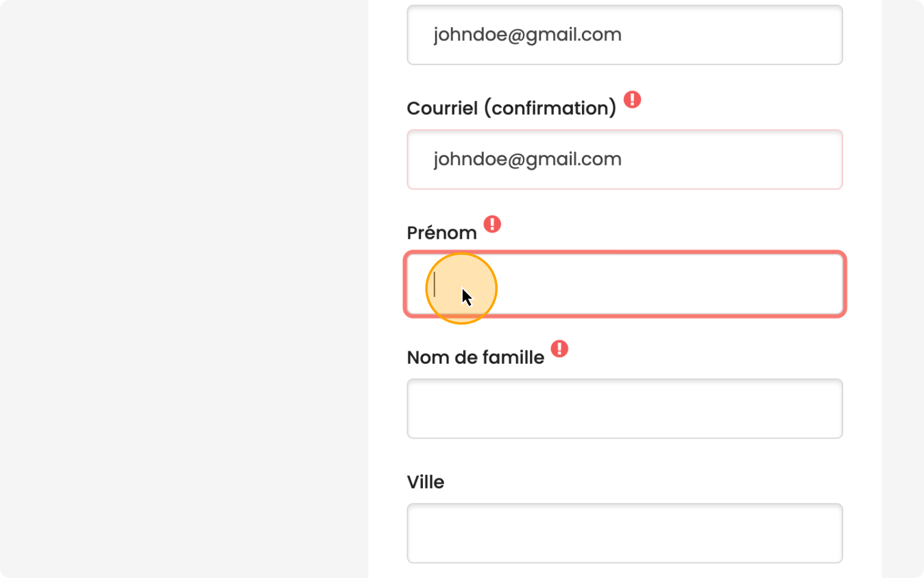This screenshot has width=924, height=578.
Task: Click the text caret inside the Prénom field
Action: 434,284
